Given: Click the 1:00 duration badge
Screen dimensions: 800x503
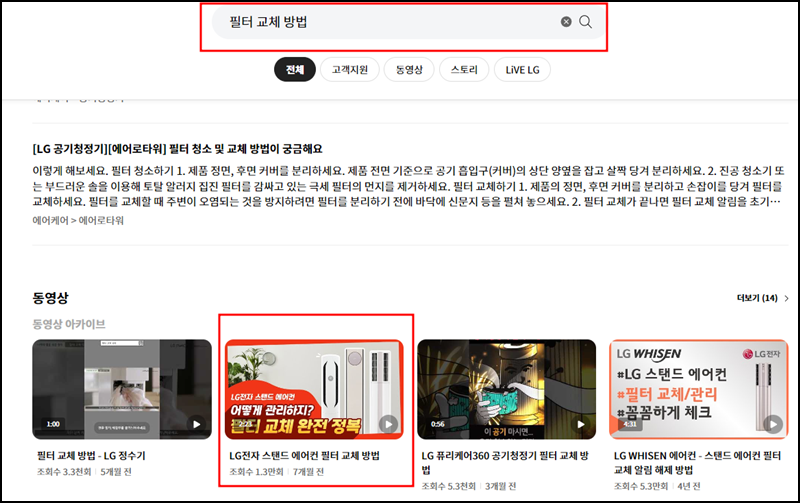Looking at the screenshot, I should pos(54,424).
